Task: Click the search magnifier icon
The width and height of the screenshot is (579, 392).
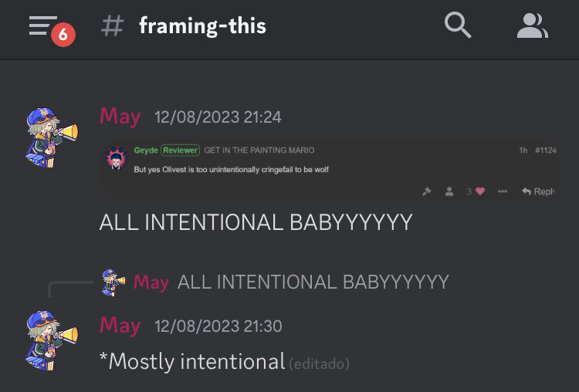Action: point(458,25)
